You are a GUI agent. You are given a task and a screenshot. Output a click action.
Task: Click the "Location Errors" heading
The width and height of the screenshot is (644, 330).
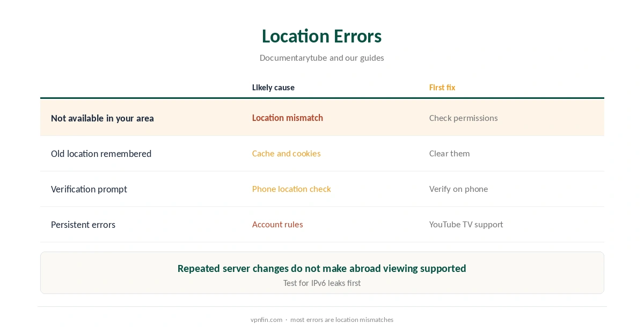[321, 36]
